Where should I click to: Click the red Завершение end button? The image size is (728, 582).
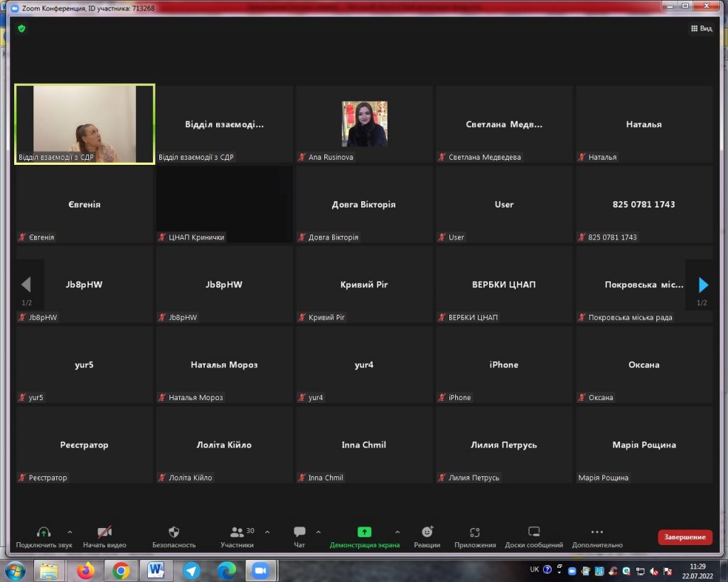pyautogui.click(x=685, y=537)
